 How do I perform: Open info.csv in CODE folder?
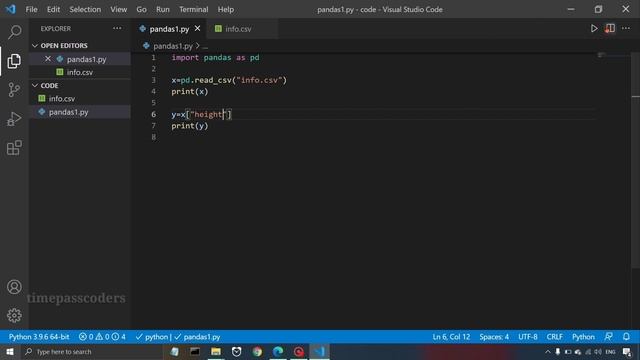62,98
